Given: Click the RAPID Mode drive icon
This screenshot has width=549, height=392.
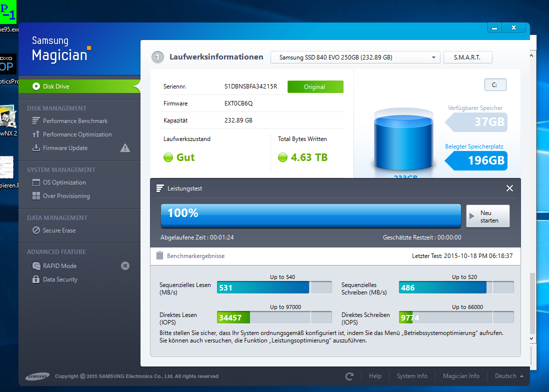Looking at the screenshot, I should click(x=36, y=265).
